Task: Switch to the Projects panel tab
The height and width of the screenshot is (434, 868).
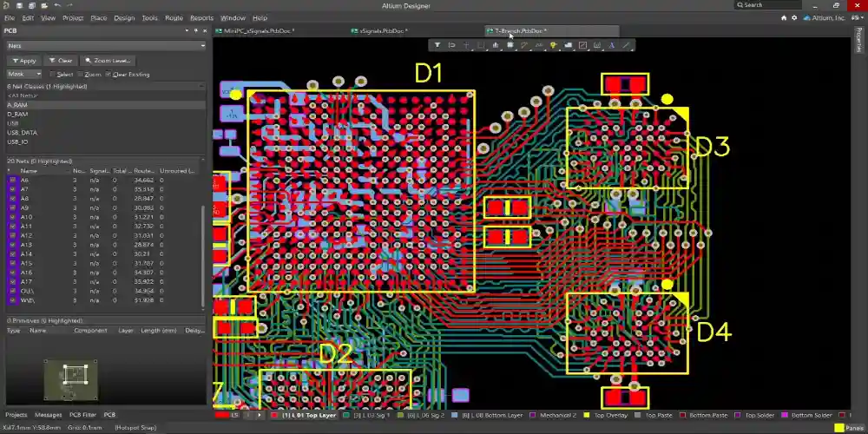Action: pos(16,415)
